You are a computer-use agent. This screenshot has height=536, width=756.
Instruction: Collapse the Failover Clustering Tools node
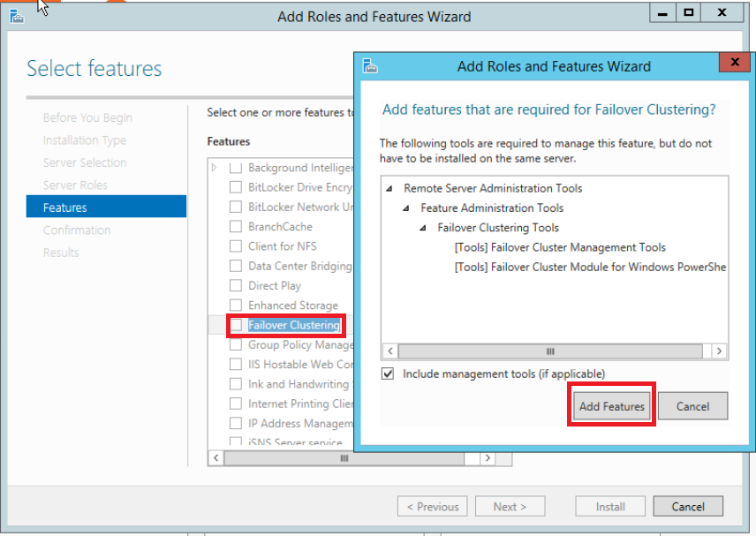pos(424,228)
